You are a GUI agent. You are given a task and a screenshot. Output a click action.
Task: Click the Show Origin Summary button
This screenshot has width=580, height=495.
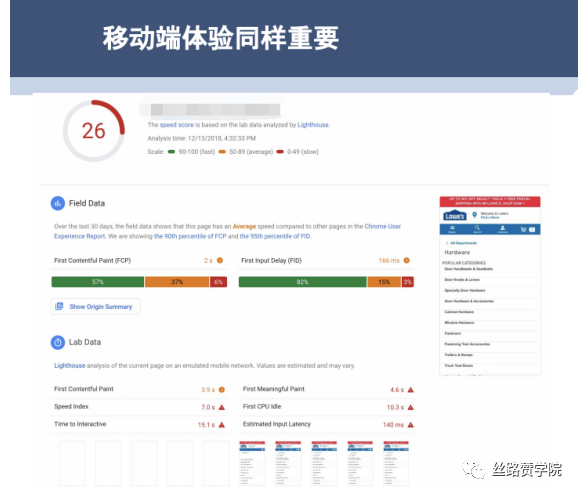point(95,307)
